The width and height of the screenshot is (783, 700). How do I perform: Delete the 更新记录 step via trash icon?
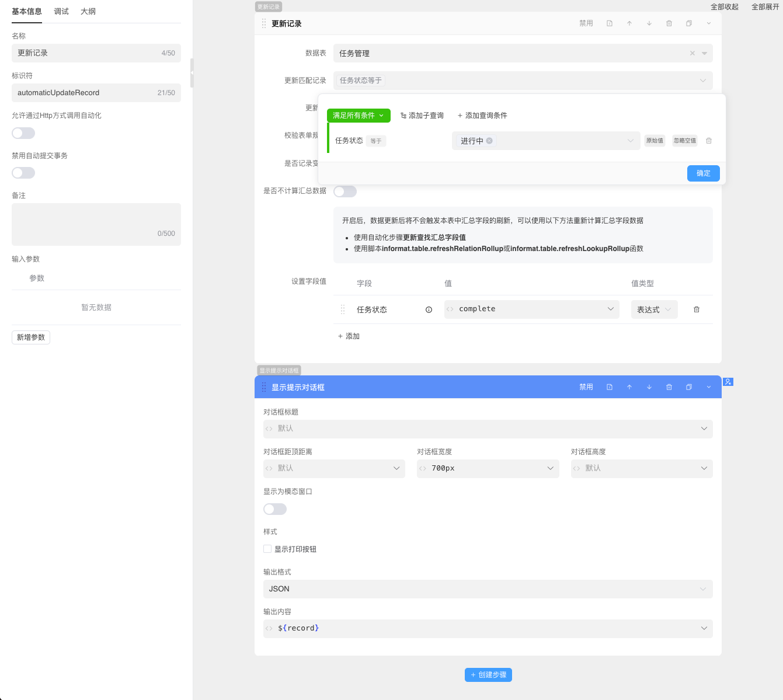tap(669, 23)
